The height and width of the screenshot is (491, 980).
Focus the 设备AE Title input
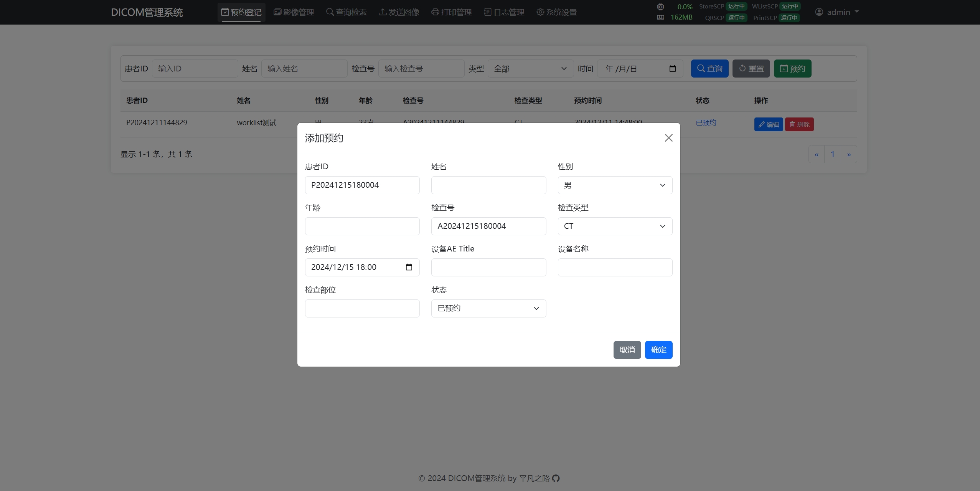pos(488,268)
